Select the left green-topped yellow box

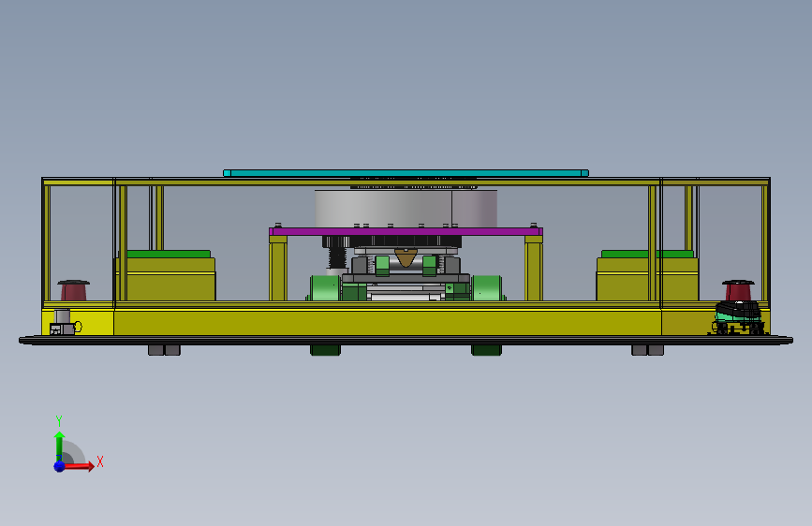click(x=167, y=275)
